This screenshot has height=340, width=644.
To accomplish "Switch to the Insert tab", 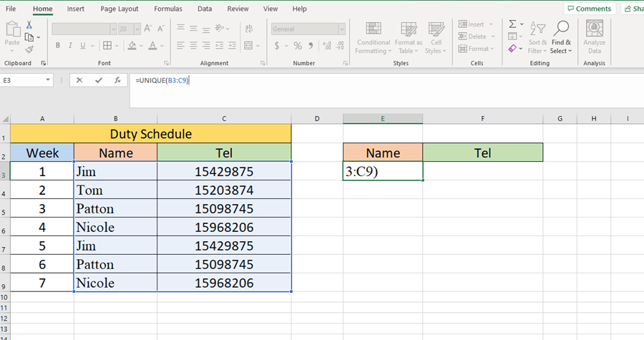I will (x=76, y=9).
